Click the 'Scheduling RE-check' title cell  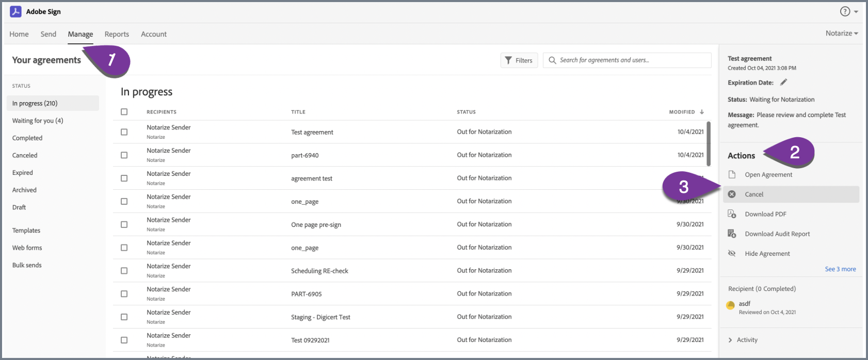click(x=319, y=271)
